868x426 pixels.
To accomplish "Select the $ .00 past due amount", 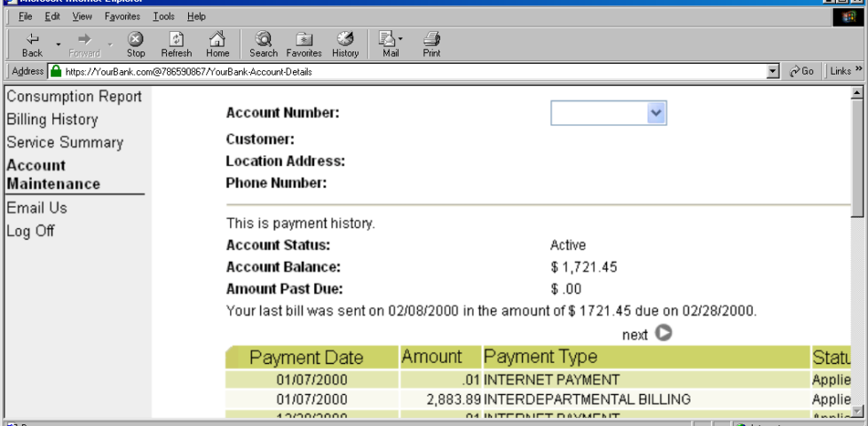I will (565, 289).
